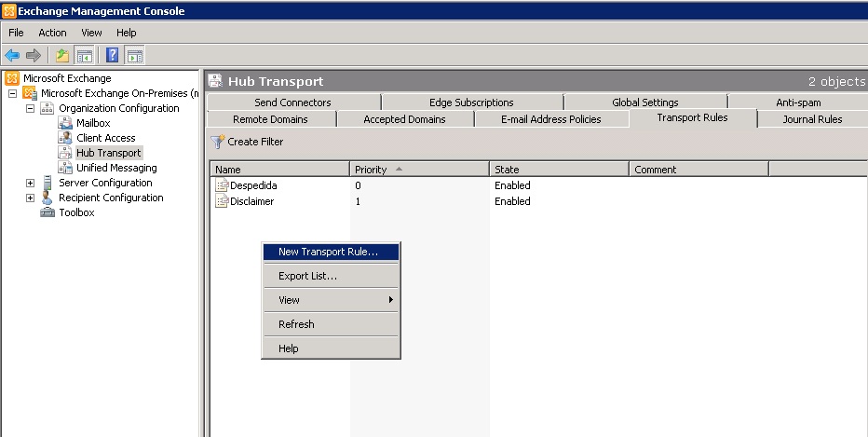This screenshot has height=437, width=868.
Task: Sort by the Priority column header
Action: click(420, 170)
